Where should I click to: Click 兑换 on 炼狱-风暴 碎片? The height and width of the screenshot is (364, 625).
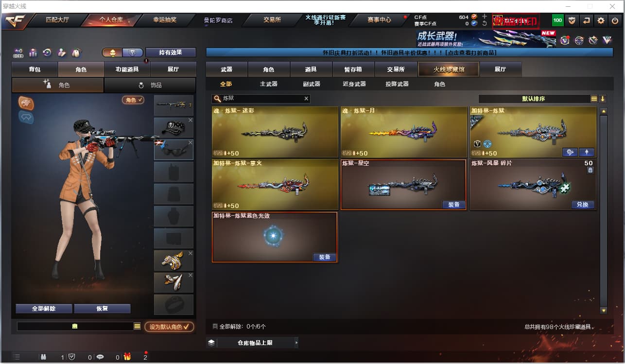(x=583, y=205)
